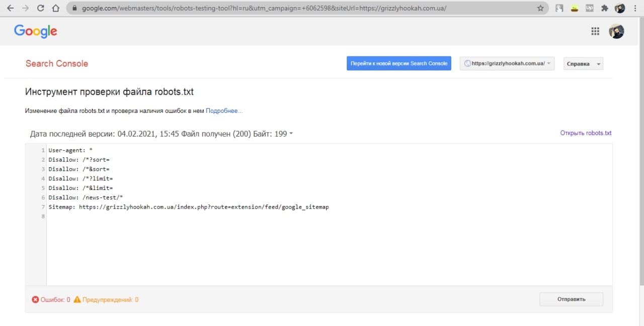This screenshot has height=326, width=644.
Task: Open the Google account avatar menu
Action: coord(616,31)
